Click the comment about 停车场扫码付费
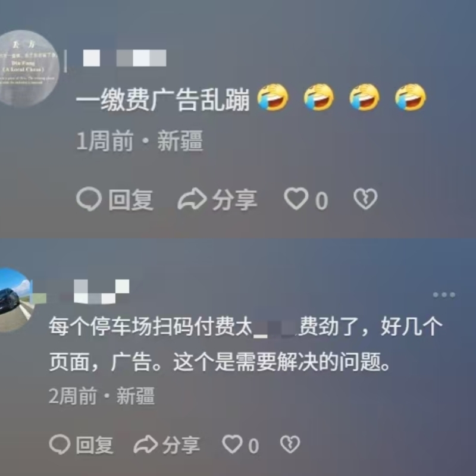Screen dimensions: 476x476 (x=245, y=344)
